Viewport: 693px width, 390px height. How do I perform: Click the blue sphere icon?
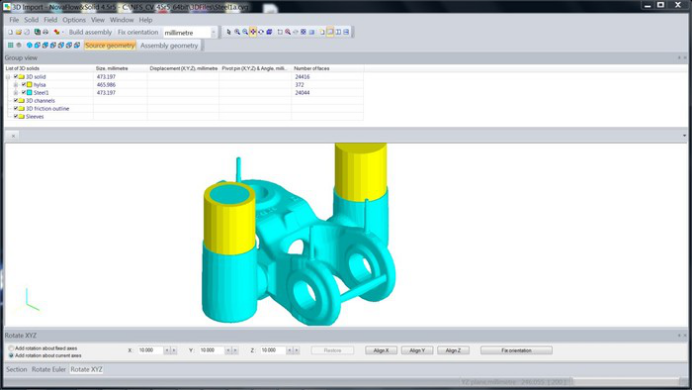[x=29, y=45]
